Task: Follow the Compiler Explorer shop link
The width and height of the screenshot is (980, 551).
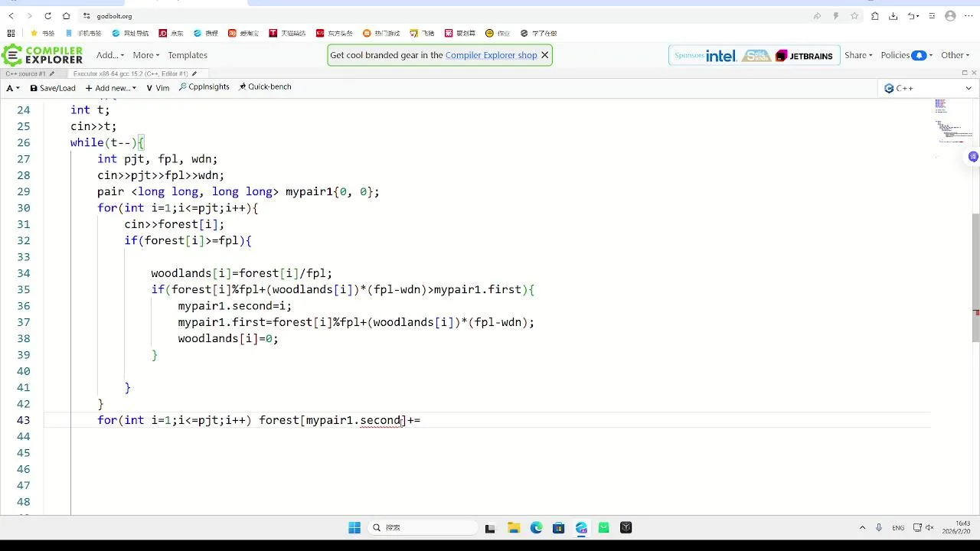Action: tap(491, 55)
